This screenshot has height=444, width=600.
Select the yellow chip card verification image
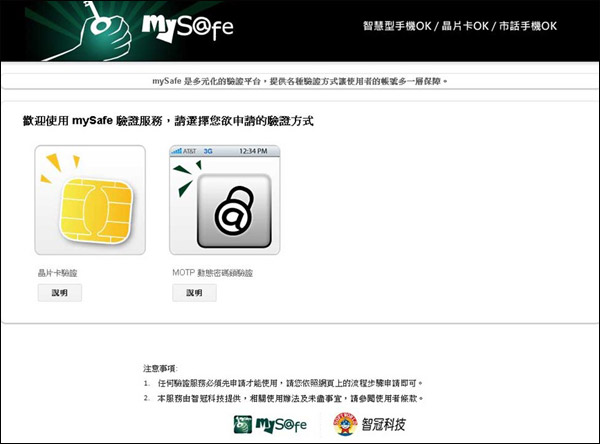click(x=90, y=200)
